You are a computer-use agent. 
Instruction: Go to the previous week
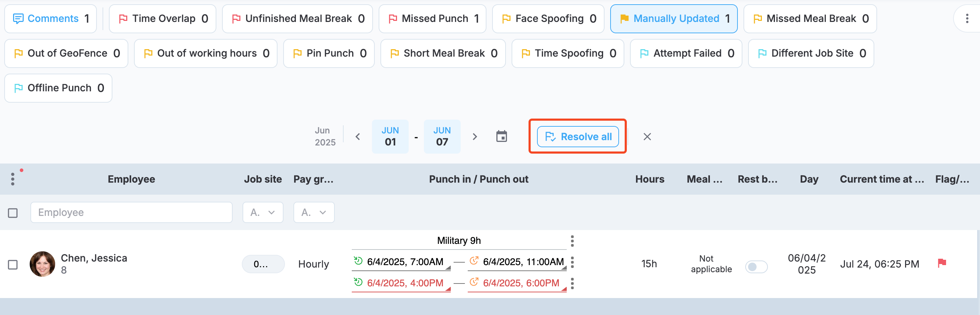[358, 137]
